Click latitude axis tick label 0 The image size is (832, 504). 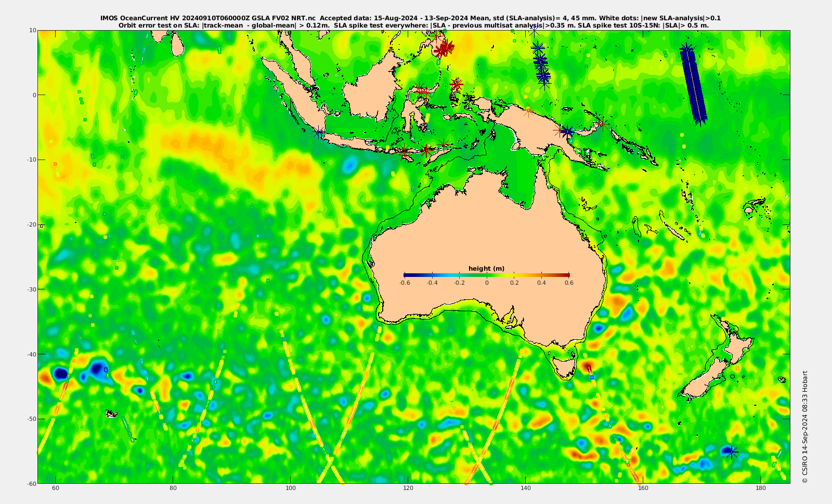click(x=35, y=95)
